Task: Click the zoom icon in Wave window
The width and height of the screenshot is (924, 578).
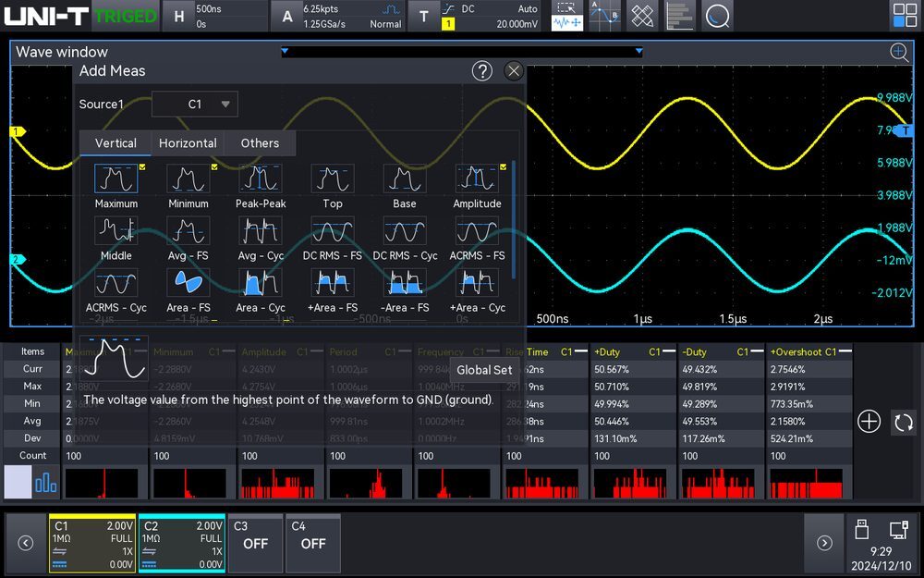Action: coord(899,53)
